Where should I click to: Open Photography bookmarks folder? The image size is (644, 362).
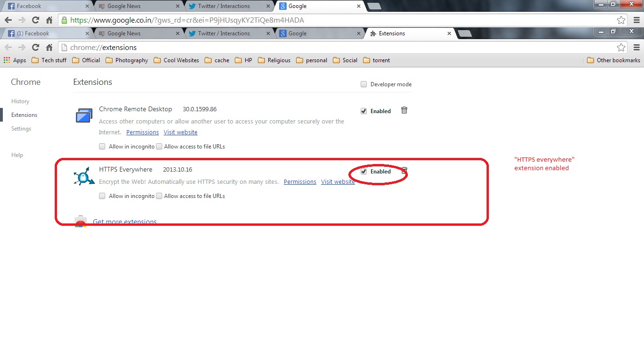pyautogui.click(x=127, y=60)
